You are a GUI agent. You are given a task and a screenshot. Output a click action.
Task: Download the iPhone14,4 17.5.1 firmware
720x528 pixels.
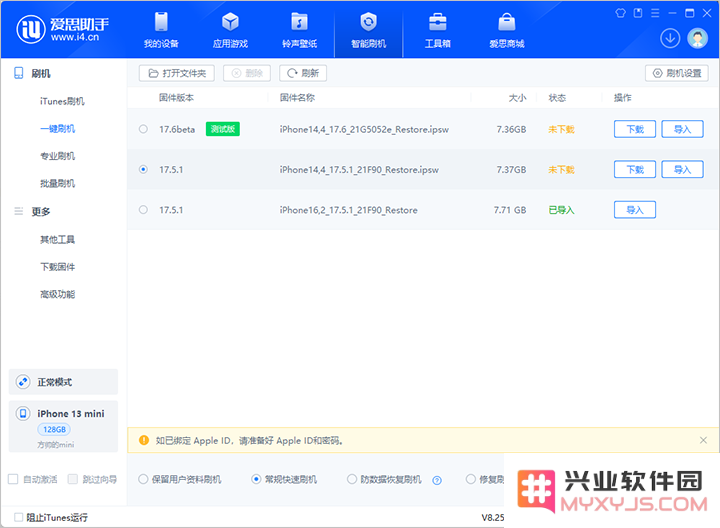[x=635, y=169]
